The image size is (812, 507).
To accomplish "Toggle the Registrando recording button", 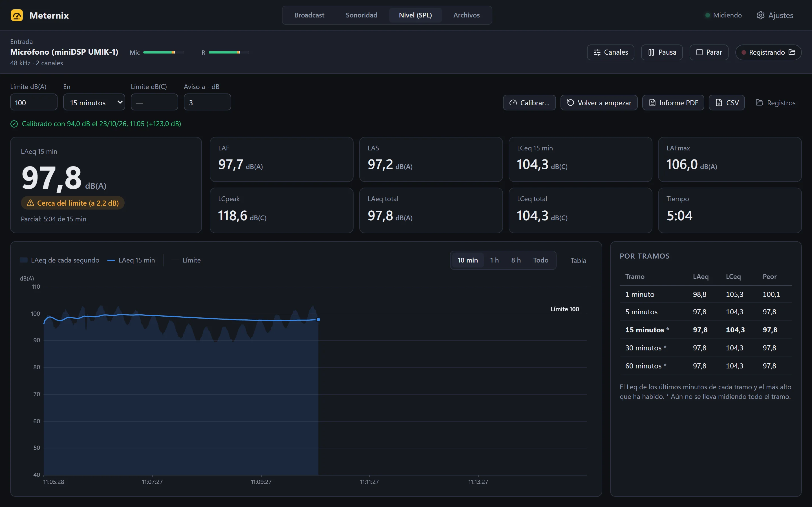I will coord(768,52).
